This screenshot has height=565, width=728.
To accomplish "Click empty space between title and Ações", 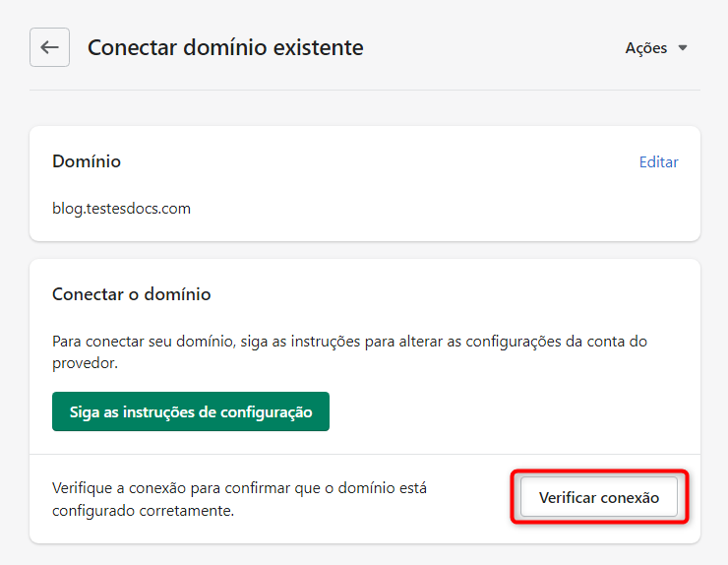I will 492,48.
